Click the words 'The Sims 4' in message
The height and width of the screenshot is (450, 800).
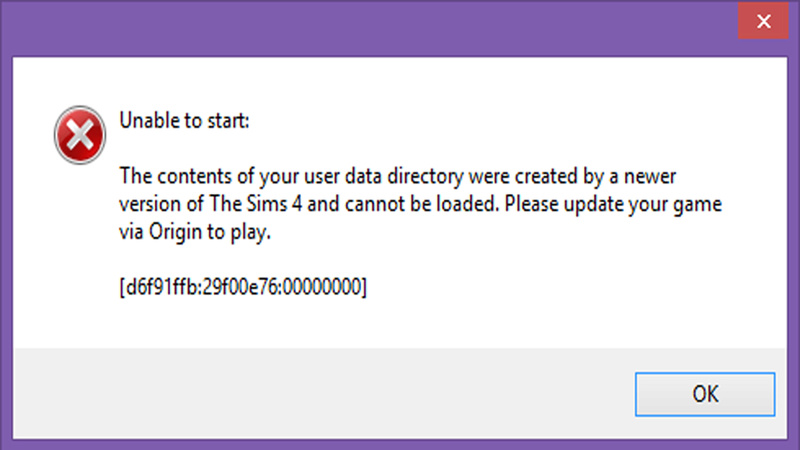(256, 204)
